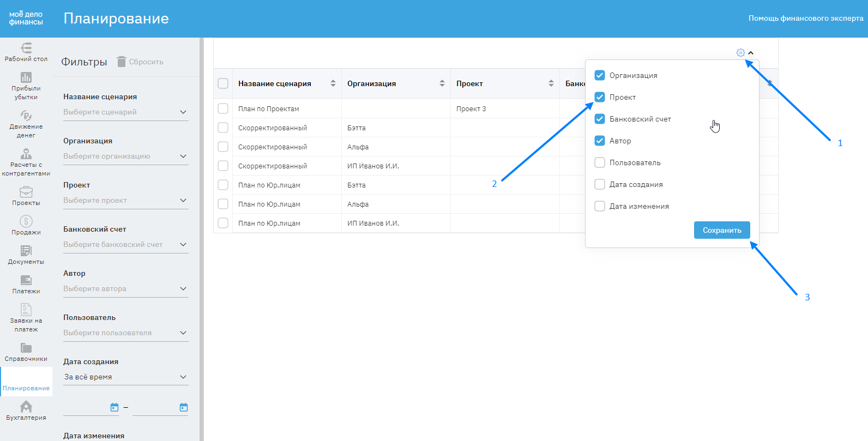Click the column settings gear icon
Screen dimensions: 868x441
(x=740, y=53)
